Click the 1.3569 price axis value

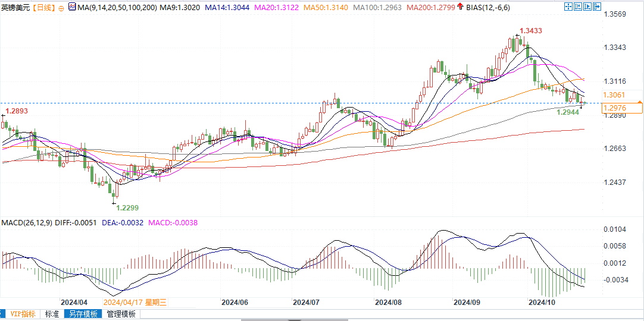click(x=614, y=14)
